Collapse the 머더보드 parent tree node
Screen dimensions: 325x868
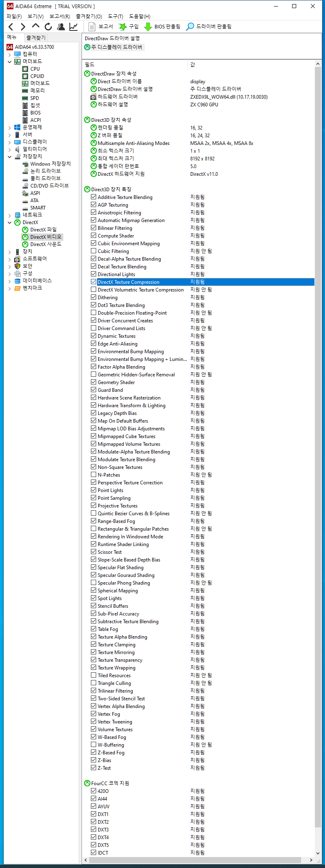[10, 62]
